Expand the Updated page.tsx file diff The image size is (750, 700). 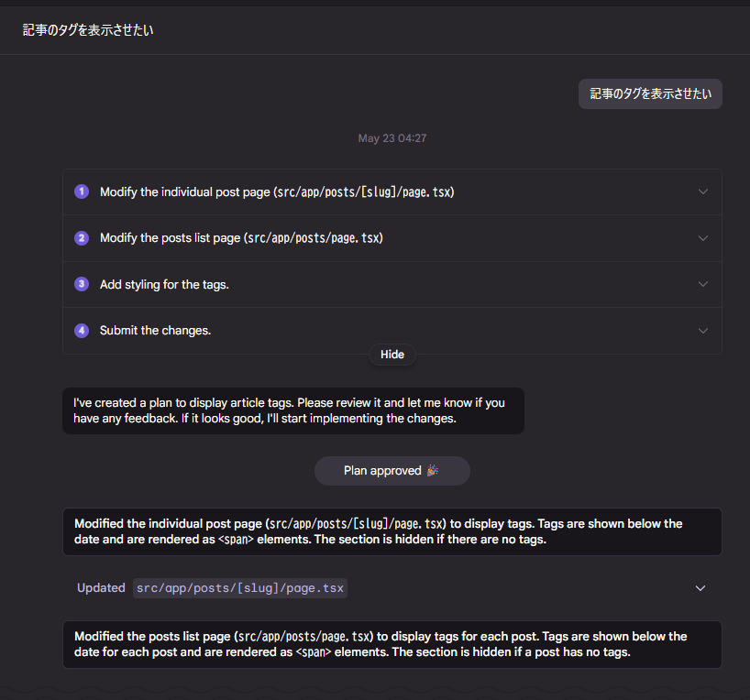pos(700,588)
